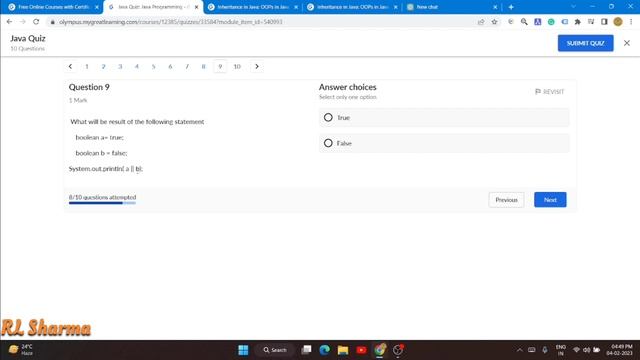Viewport: 640px width, 360px height.
Task: Click the microphone tray icon
Action: pos(544,350)
